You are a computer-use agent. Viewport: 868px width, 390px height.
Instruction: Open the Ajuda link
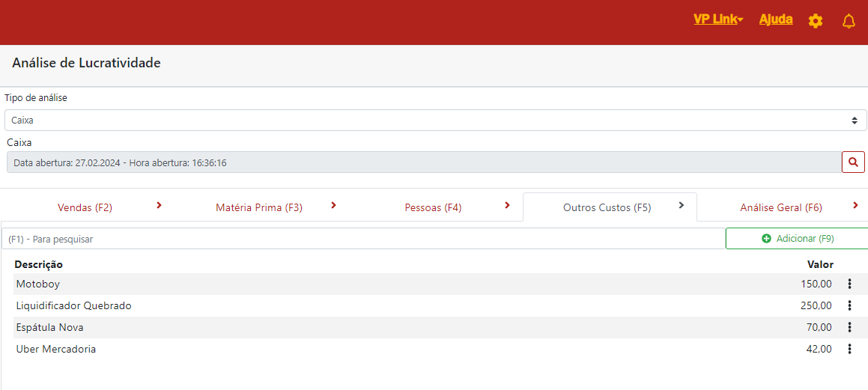[x=776, y=19]
